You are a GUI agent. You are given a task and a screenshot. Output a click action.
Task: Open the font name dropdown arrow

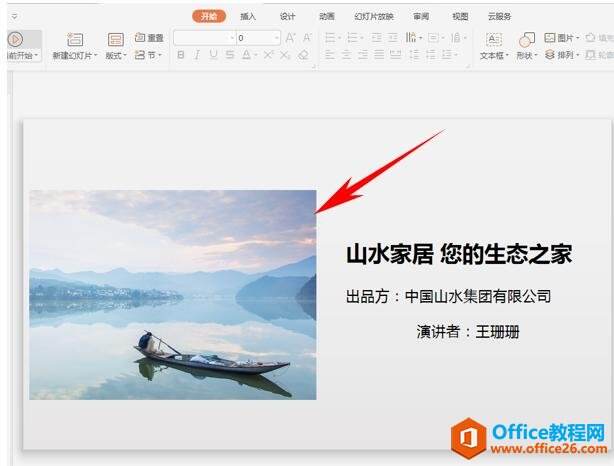[232, 38]
